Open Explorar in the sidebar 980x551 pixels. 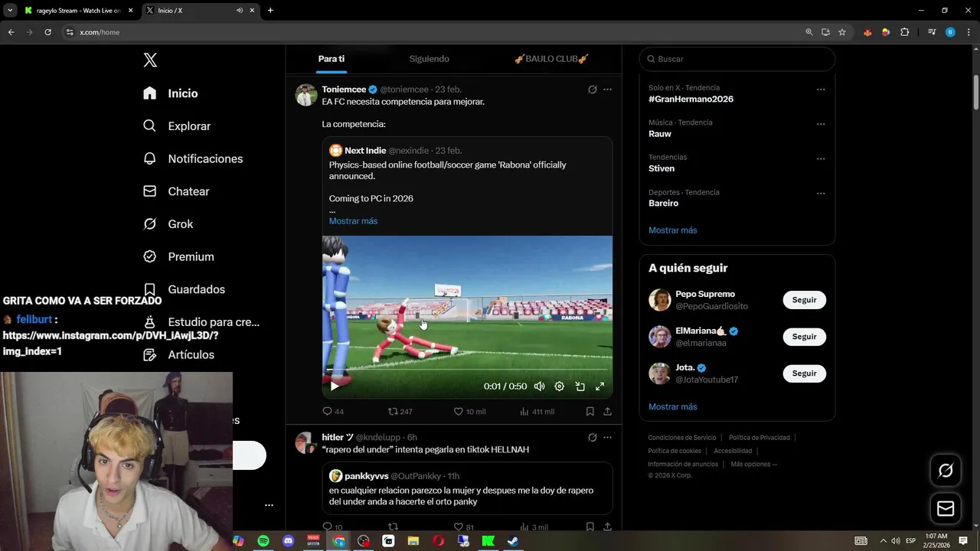click(x=177, y=126)
